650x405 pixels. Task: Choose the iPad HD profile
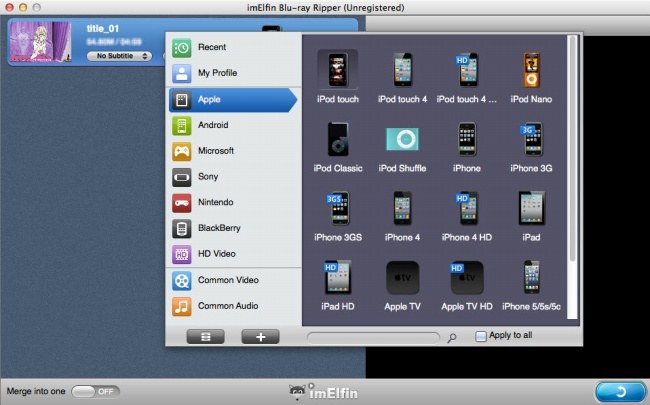coord(337,285)
